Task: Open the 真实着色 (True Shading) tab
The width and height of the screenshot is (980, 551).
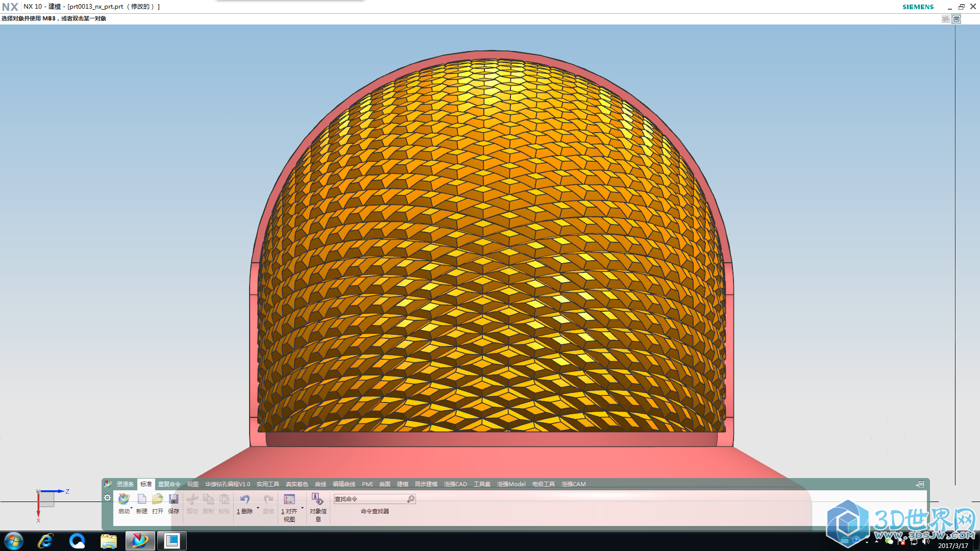Action: pyautogui.click(x=297, y=484)
